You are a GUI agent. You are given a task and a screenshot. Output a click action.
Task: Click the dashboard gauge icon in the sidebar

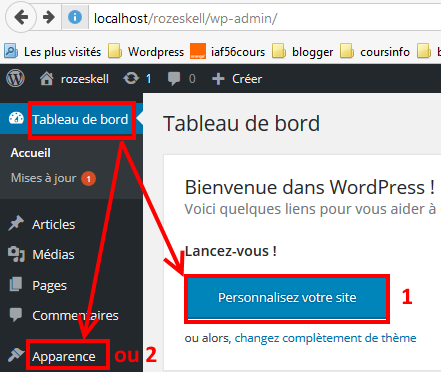click(x=16, y=118)
